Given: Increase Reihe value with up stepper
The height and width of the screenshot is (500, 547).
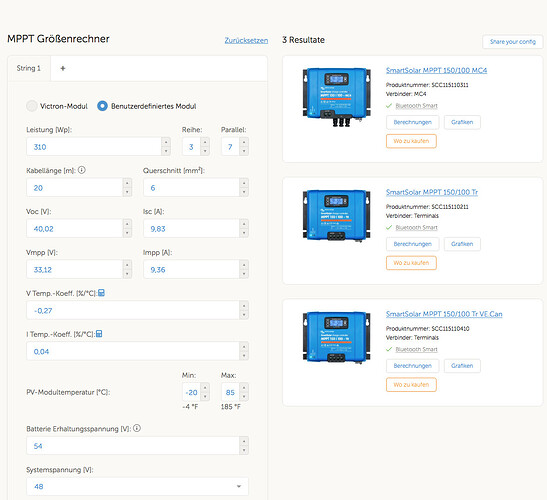Looking at the screenshot, I should click(205, 142).
